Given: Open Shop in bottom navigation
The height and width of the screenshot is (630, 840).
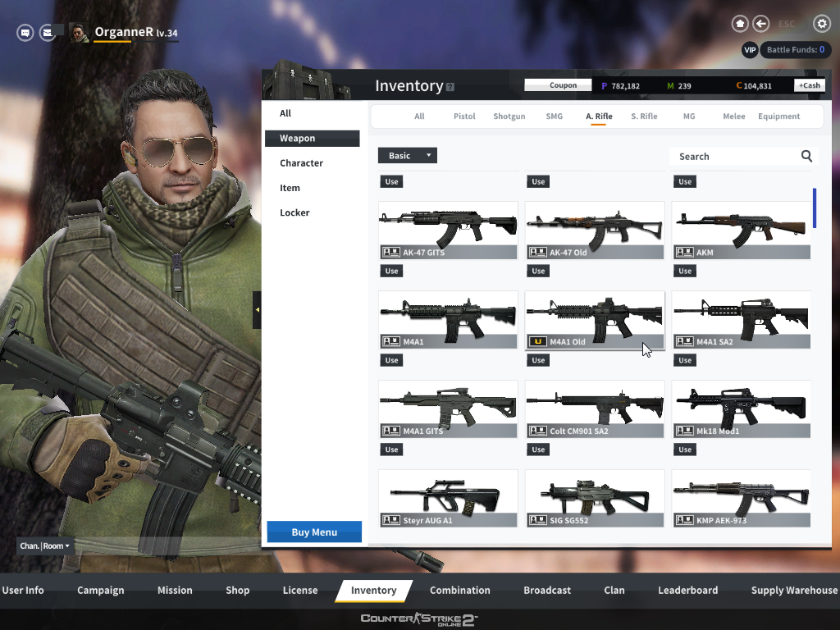Looking at the screenshot, I should click(x=237, y=591).
